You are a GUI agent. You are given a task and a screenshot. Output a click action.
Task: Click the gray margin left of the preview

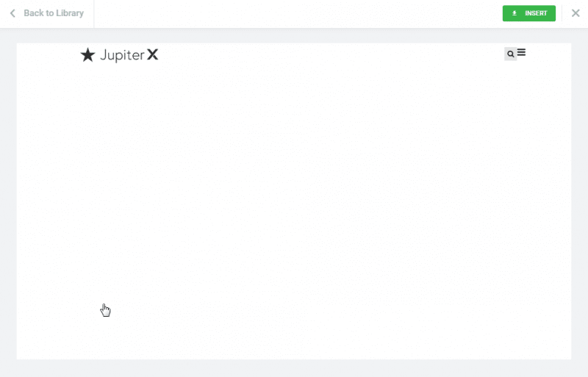[x=8, y=201]
